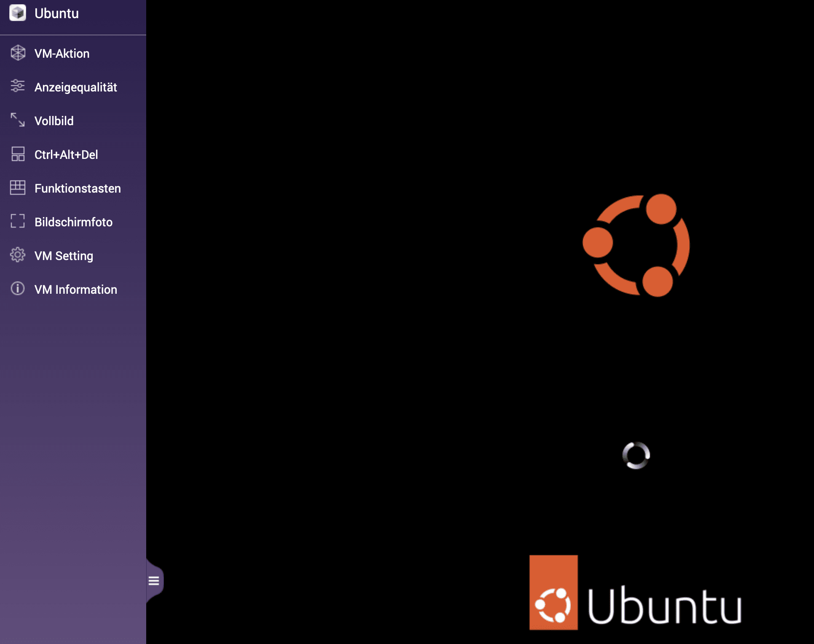The image size is (814, 644).
Task: Collapse sidebar with hamburger handle
Action: [x=154, y=581]
